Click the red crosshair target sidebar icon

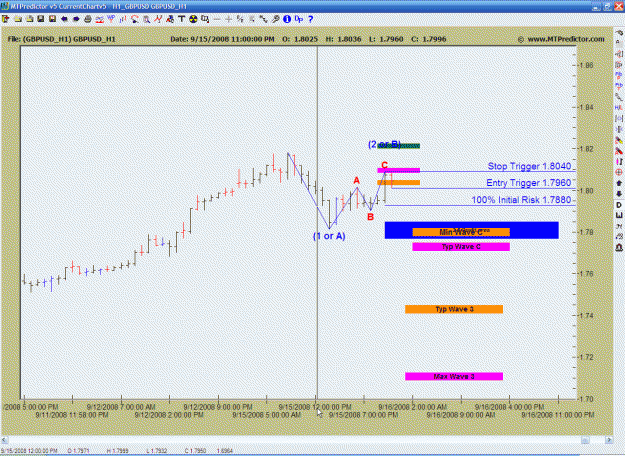[619, 172]
